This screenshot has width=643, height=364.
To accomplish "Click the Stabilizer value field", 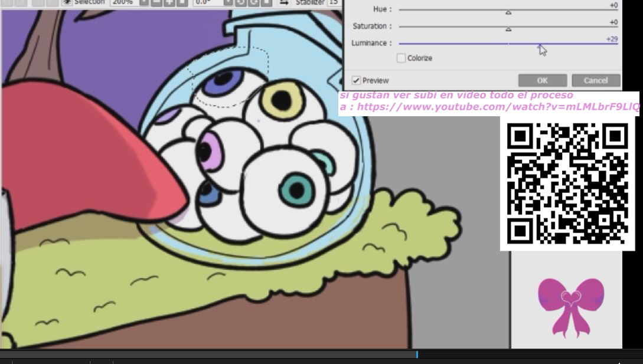I will (334, 2).
